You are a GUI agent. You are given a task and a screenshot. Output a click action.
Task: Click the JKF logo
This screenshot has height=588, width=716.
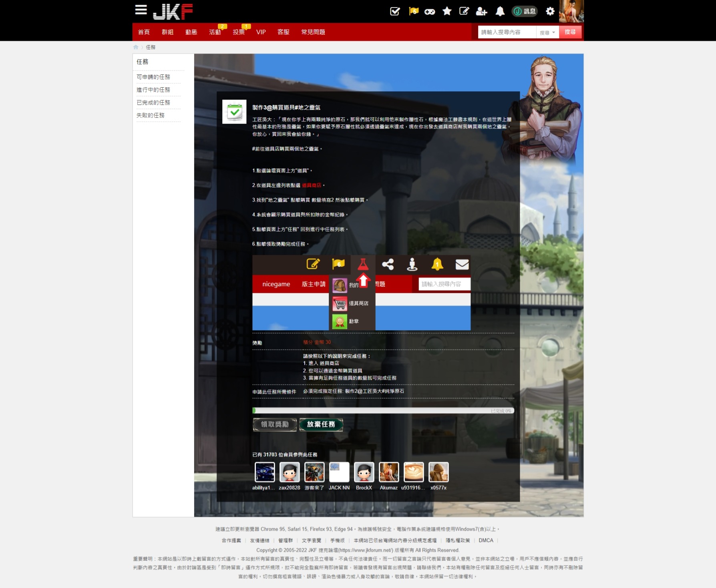(x=173, y=12)
